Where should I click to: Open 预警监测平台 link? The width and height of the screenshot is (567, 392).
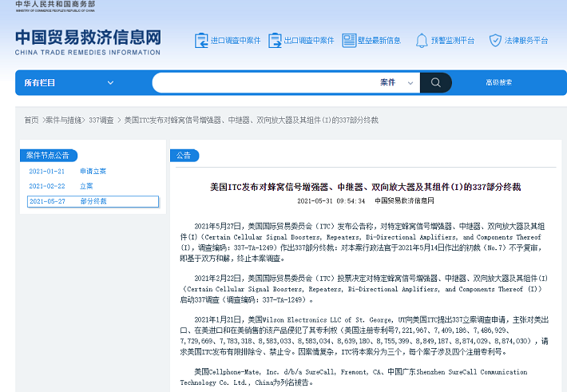pos(453,41)
